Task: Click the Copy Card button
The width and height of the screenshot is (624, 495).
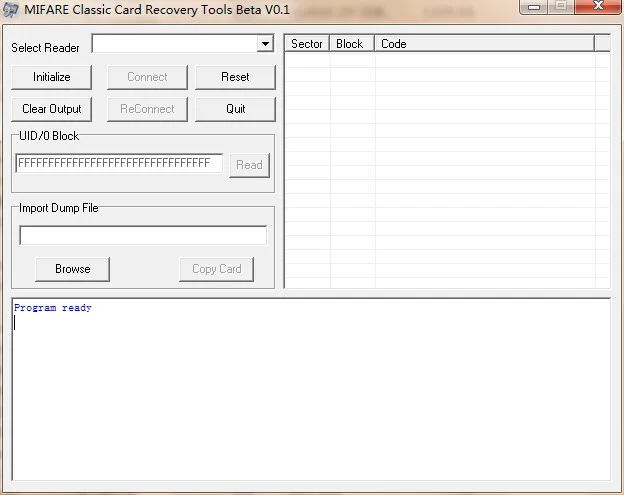Action: click(216, 269)
